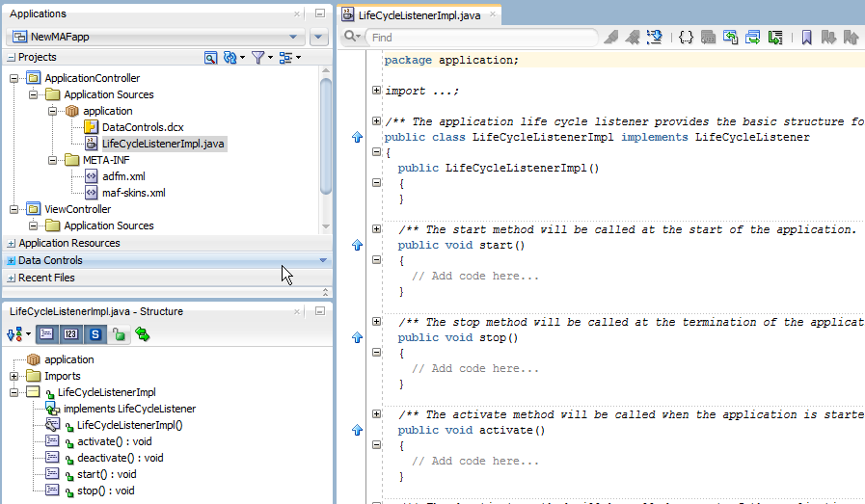This screenshot has height=504, width=865.
Task: Open the Data Controls section menu arrow
Action: pos(323,260)
